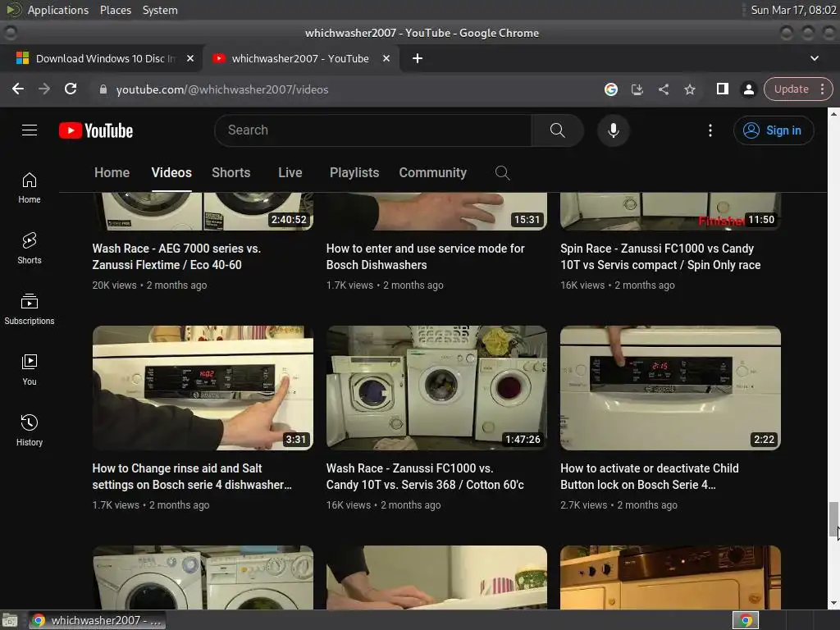Image resolution: width=840 pixels, height=630 pixels.
Task: Click the page vertical scrollbar thumb
Action: coord(833,519)
